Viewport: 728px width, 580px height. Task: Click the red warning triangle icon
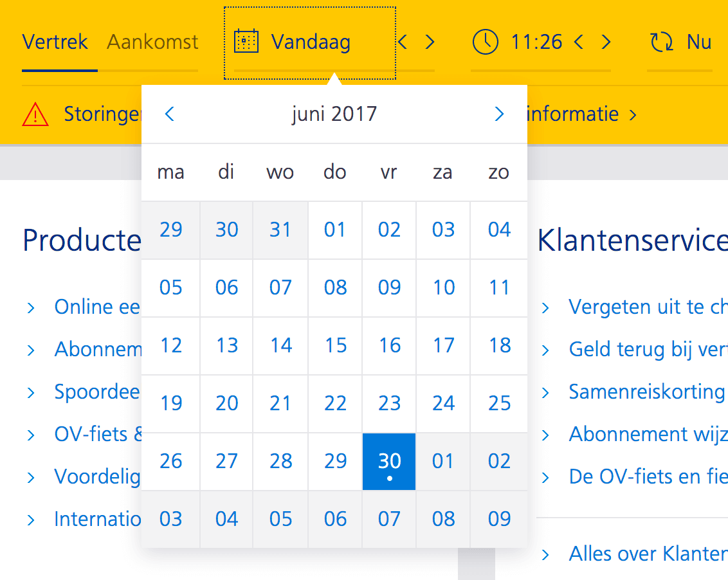pos(35,114)
